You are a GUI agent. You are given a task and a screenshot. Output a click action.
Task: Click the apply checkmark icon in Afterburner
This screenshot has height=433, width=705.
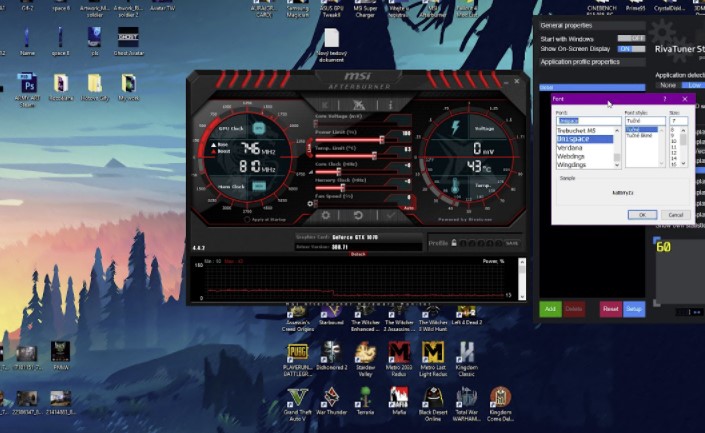pos(390,215)
